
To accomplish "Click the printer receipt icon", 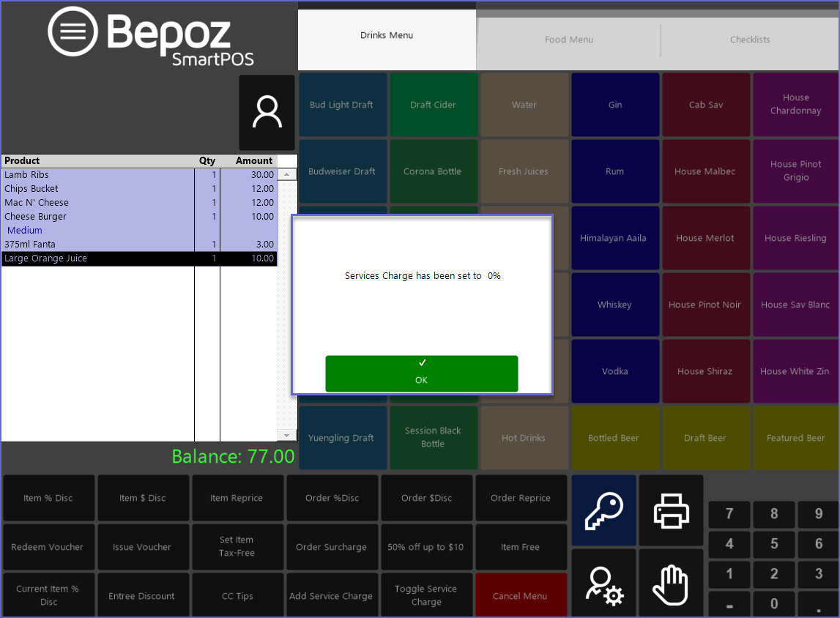I will point(671,510).
